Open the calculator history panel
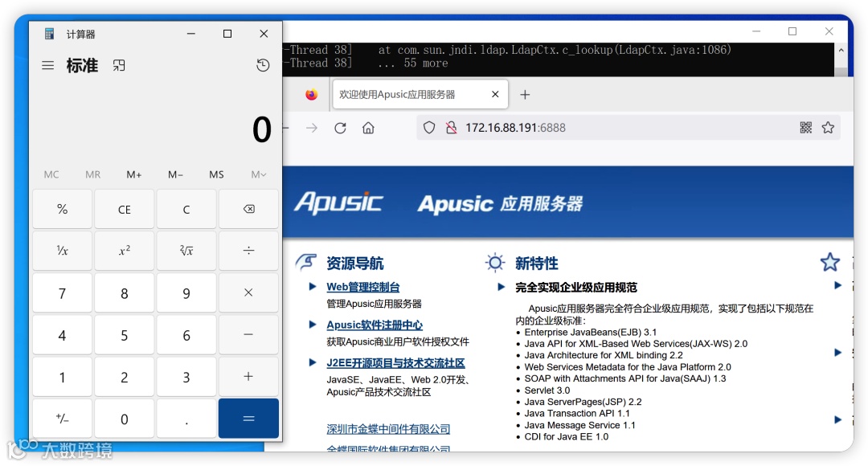This screenshot has height=466, width=868. [263, 65]
